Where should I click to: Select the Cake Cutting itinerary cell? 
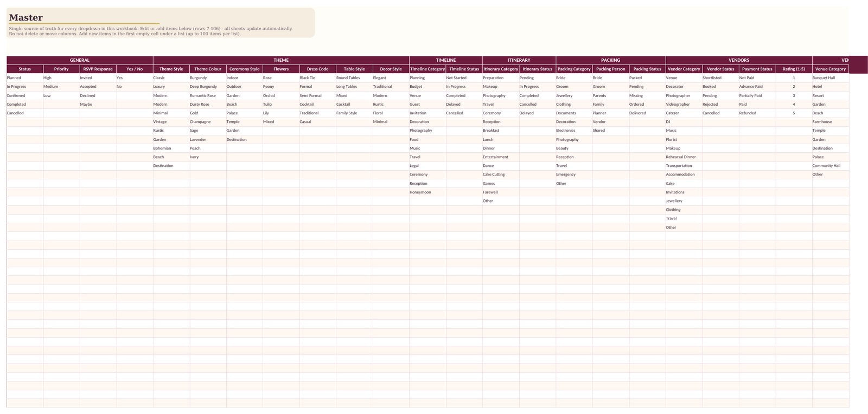click(x=501, y=174)
